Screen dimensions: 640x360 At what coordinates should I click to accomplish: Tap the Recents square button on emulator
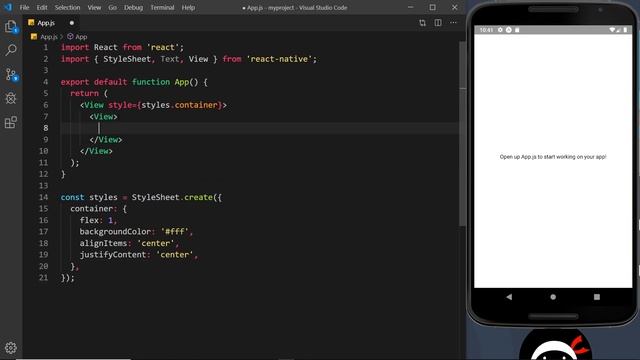[597, 297]
